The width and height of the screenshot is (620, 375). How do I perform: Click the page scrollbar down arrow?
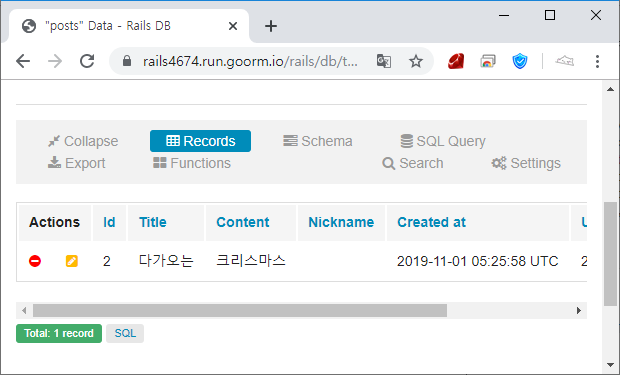611,365
